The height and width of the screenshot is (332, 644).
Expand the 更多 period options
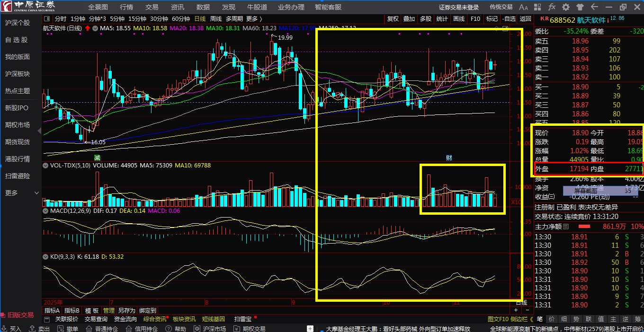254,19
